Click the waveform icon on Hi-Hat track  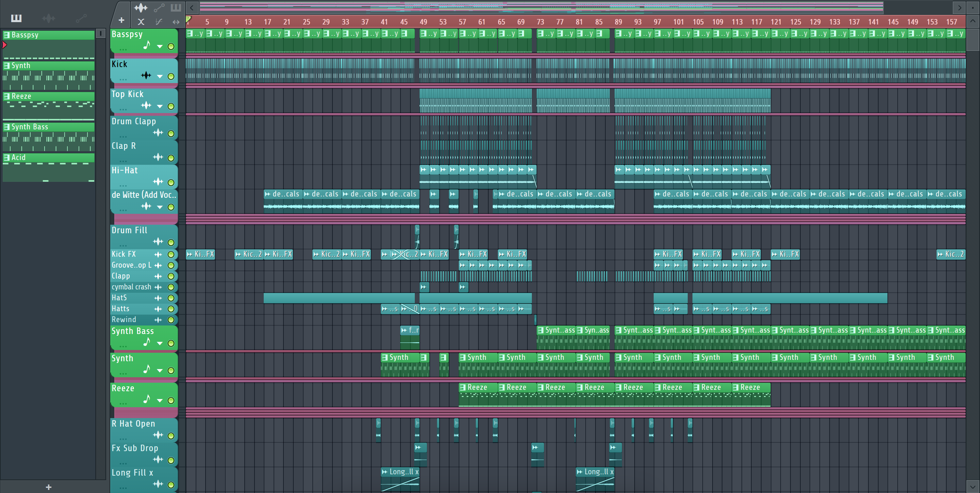pyautogui.click(x=158, y=181)
